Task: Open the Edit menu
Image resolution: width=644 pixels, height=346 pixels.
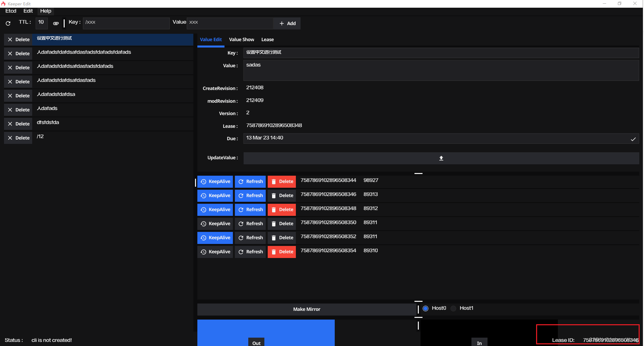Action: coord(28,11)
